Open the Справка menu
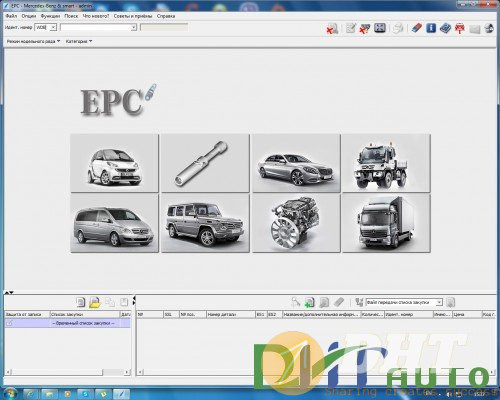This screenshot has width=500, height=400. (166, 16)
